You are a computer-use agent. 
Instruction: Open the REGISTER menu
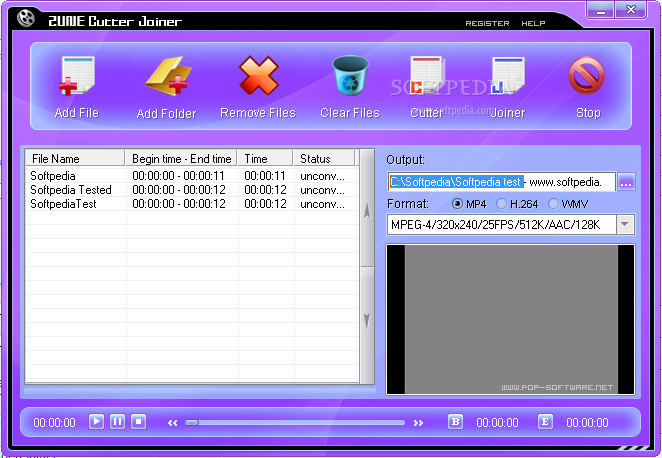tap(487, 24)
